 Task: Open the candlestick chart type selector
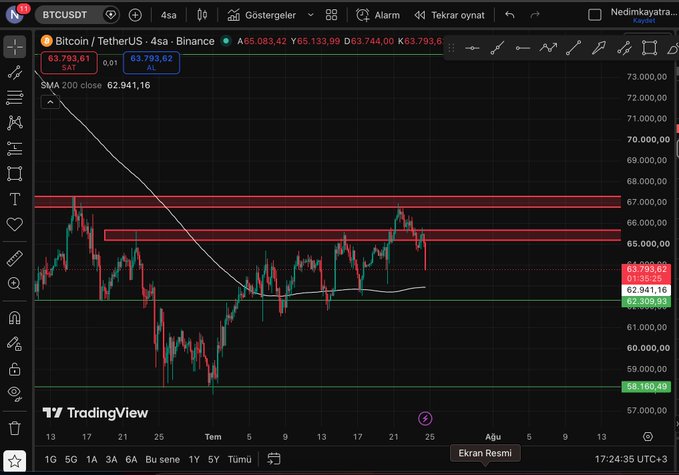202,15
